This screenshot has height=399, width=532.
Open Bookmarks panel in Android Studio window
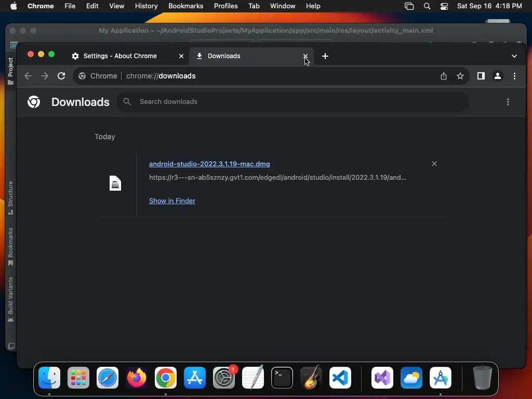(10, 247)
